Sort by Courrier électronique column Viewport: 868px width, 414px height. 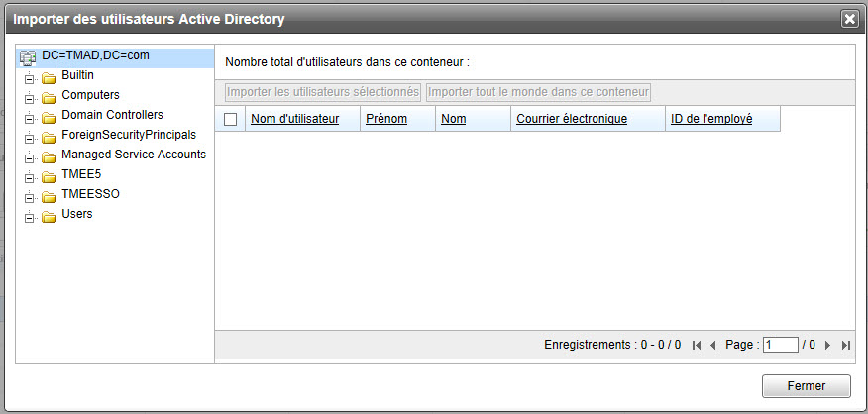(x=572, y=119)
